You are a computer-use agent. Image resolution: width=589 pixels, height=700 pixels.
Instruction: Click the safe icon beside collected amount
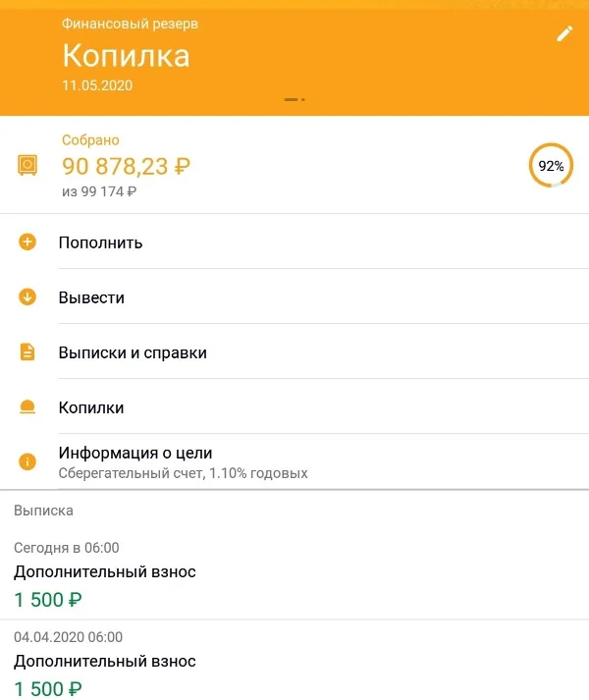pos(27,166)
